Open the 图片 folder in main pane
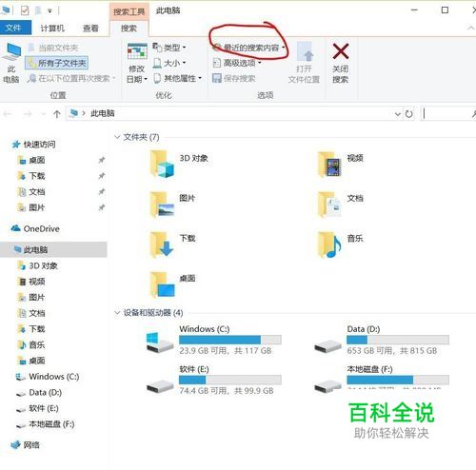Screen dimensions: 476x470 click(162, 204)
